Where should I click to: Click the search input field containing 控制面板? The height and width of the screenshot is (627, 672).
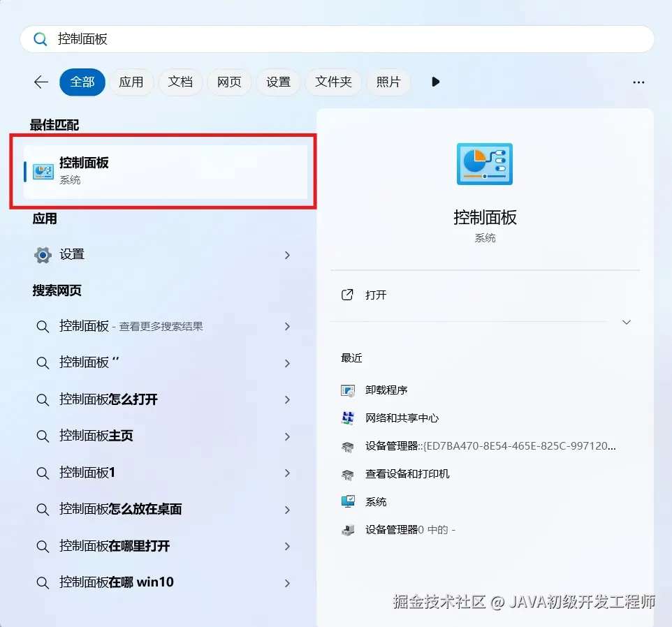(x=337, y=39)
